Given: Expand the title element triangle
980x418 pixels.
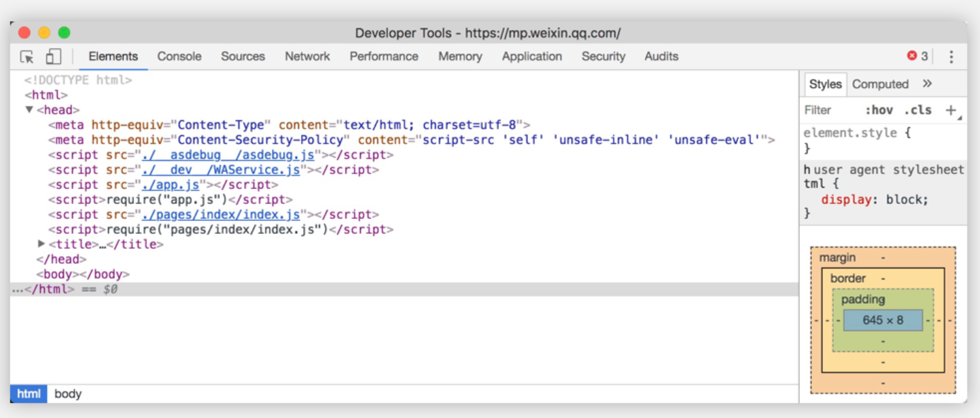Looking at the screenshot, I should (x=41, y=243).
